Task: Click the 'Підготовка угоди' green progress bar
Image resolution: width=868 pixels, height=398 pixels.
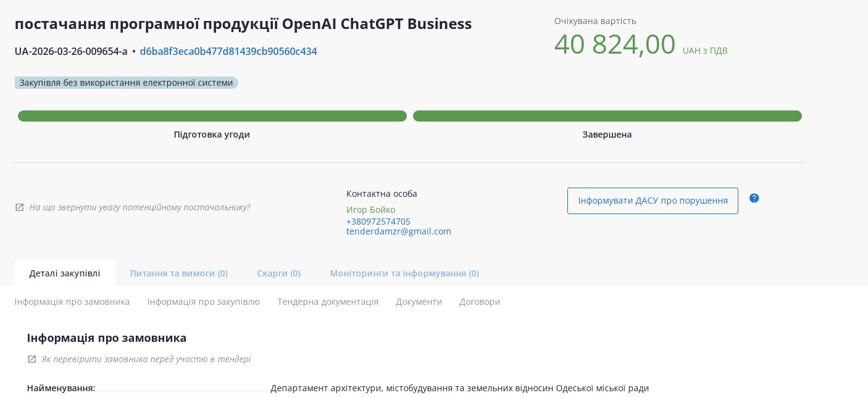Action: tap(212, 116)
